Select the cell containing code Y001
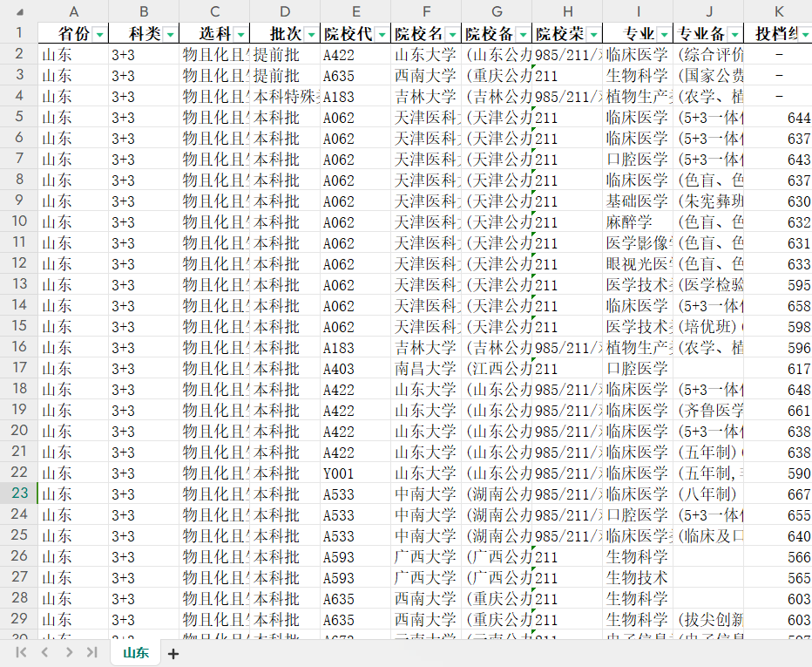Image resolution: width=812 pixels, height=667 pixels. (355, 473)
